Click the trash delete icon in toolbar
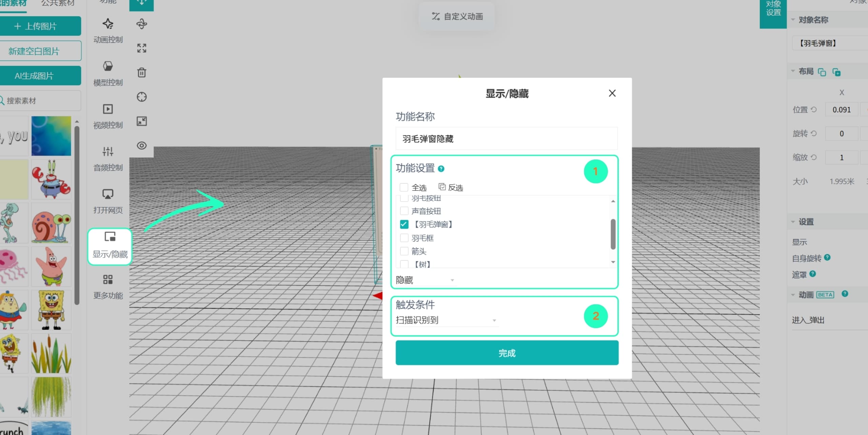Screen dimensions: 868x435 142,72
